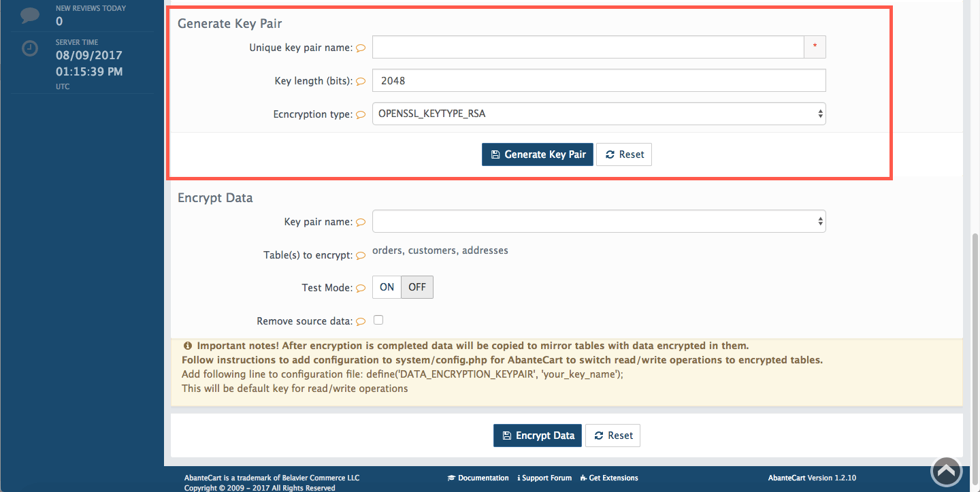Image resolution: width=980 pixels, height=492 pixels.
Task: Click the DATA_ENCRYPTION_KEYPAIR configuration line text
Action: (x=402, y=374)
